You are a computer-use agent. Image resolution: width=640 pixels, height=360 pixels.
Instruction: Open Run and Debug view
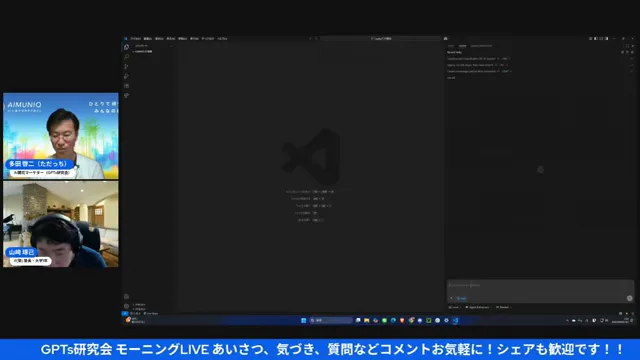click(x=127, y=76)
